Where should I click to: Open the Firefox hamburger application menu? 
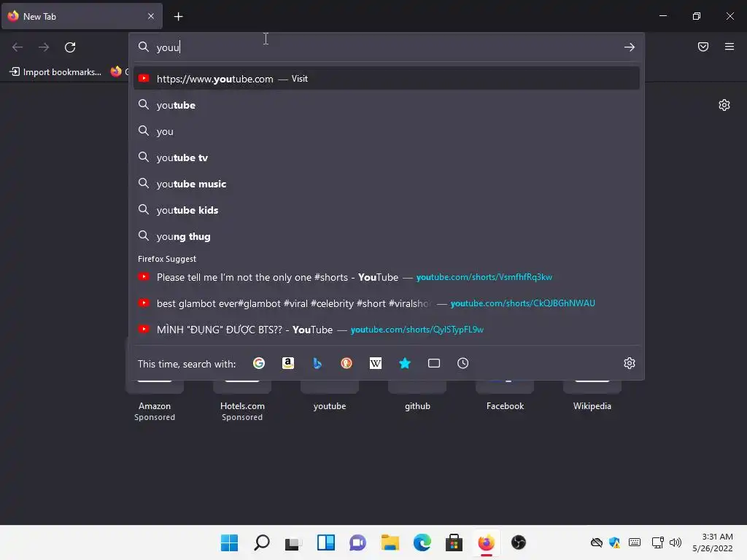point(729,47)
